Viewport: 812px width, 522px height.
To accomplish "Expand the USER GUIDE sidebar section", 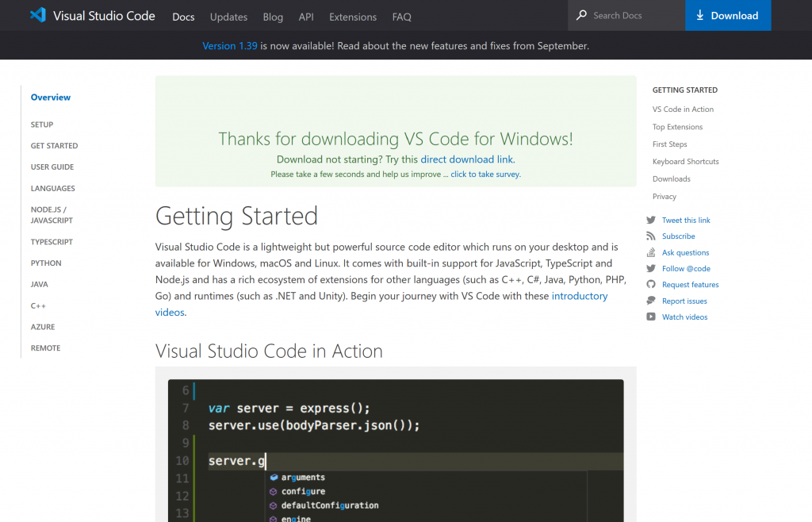I will pos(52,167).
